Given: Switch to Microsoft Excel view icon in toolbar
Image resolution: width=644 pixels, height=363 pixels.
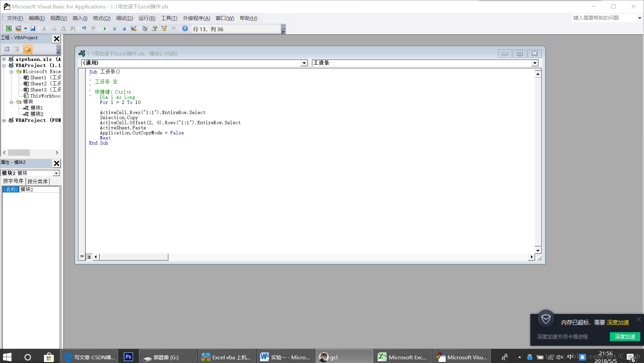Looking at the screenshot, I should pos(9,29).
